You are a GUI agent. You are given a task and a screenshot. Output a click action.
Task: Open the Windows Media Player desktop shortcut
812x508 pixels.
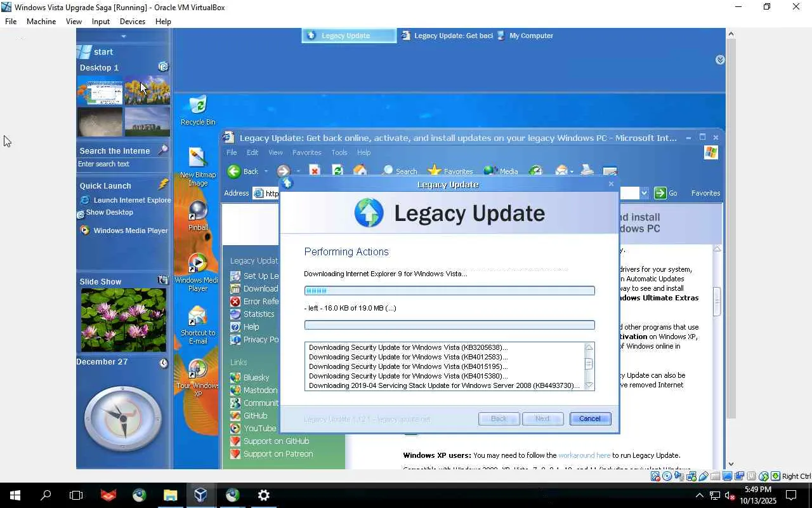pos(197,272)
